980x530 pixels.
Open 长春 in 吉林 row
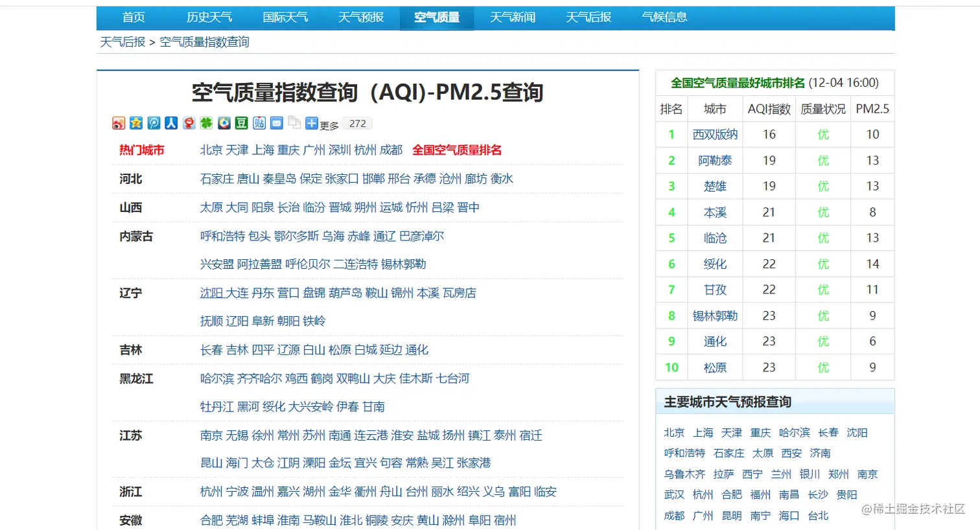(211, 350)
